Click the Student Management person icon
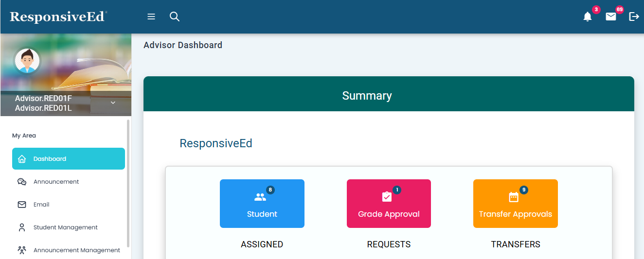 coord(22,227)
